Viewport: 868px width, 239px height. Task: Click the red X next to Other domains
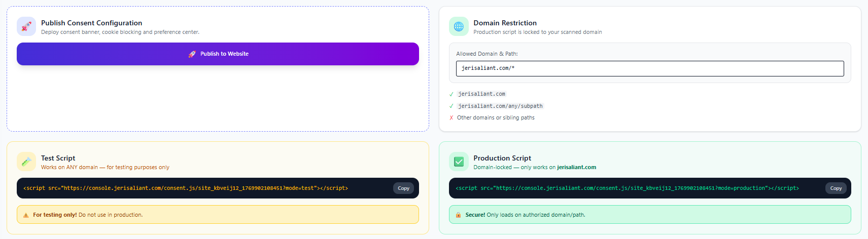(x=452, y=118)
